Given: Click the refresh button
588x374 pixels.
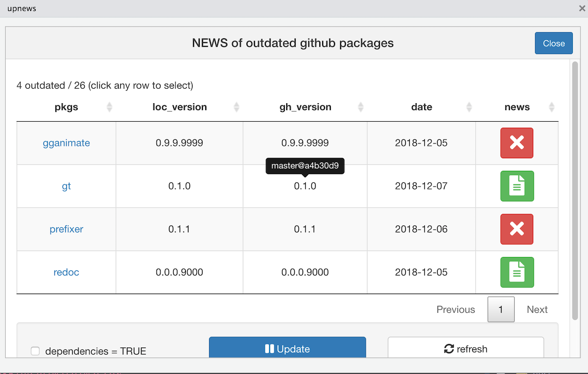Looking at the screenshot, I should click(x=465, y=348).
